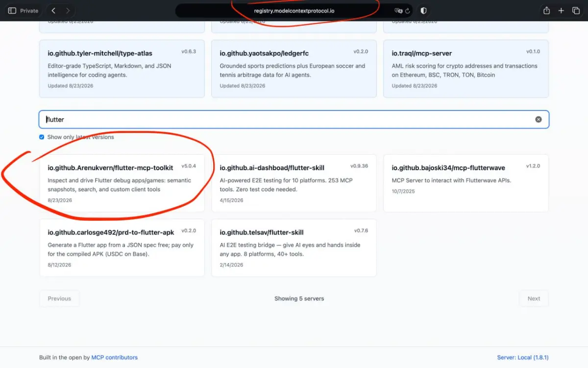Click the date 2/14/2026 on telsav card
Screen dimensions: 588x368
click(x=231, y=265)
